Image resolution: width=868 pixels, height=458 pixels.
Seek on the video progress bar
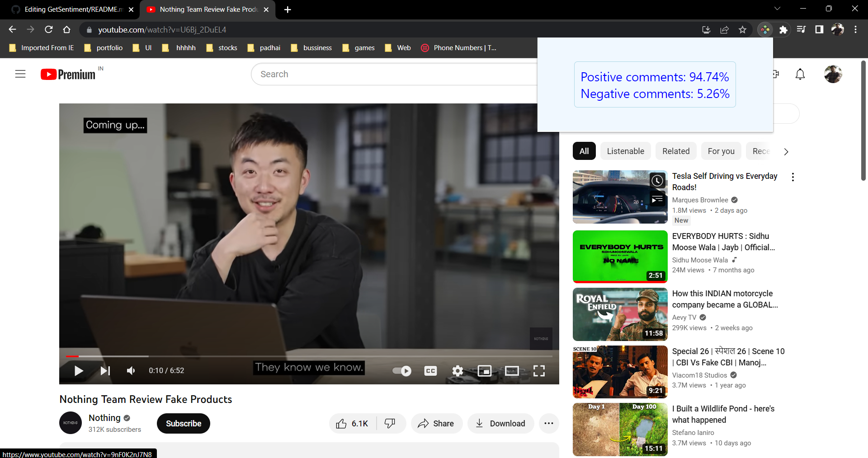(309, 356)
